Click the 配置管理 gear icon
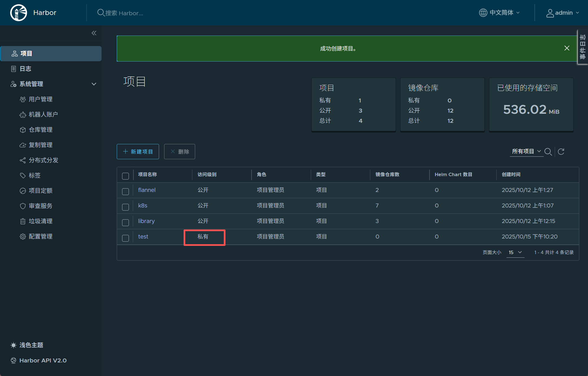Screen dimensions: 588x376 click(23, 237)
